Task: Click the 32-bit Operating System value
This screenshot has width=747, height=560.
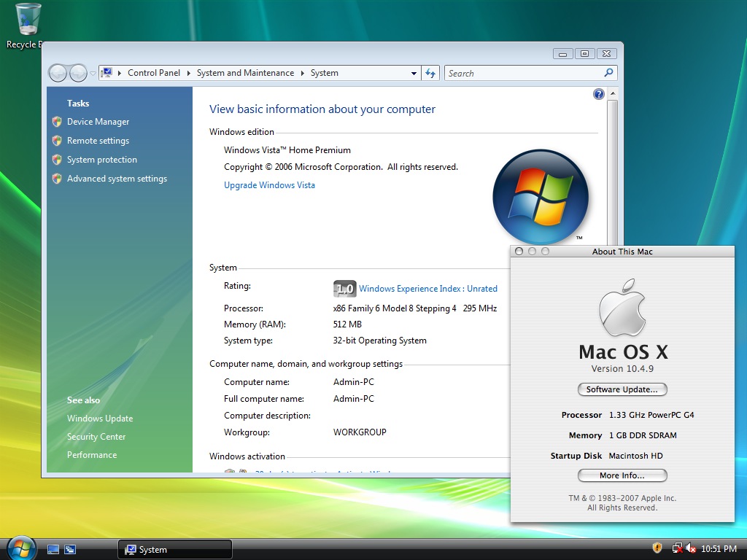Action: pyautogui.click(x=379, y=341)
